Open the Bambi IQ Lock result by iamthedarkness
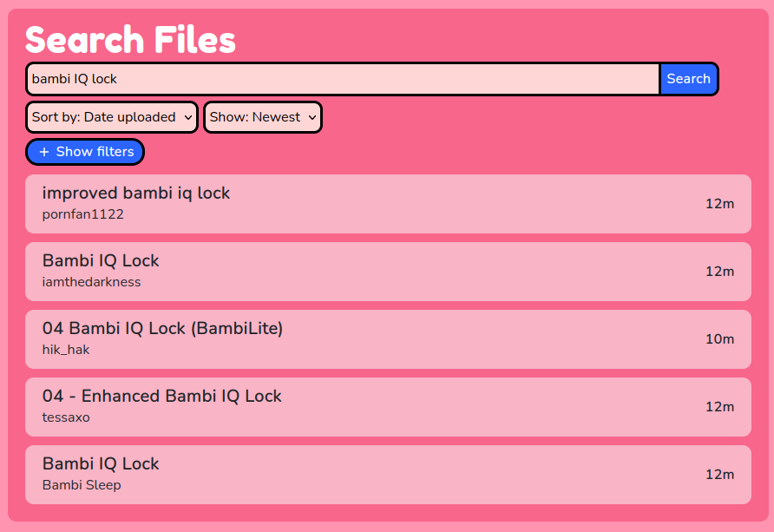Screen dimensions: 774x532 (x=101, y=261)
